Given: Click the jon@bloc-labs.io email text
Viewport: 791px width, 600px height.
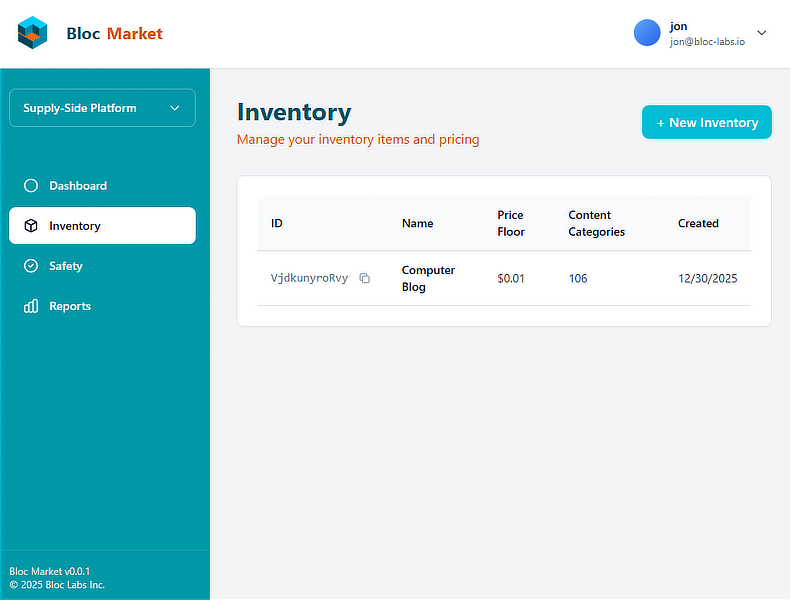Looking at the screenshot, I should pos(707,42).
